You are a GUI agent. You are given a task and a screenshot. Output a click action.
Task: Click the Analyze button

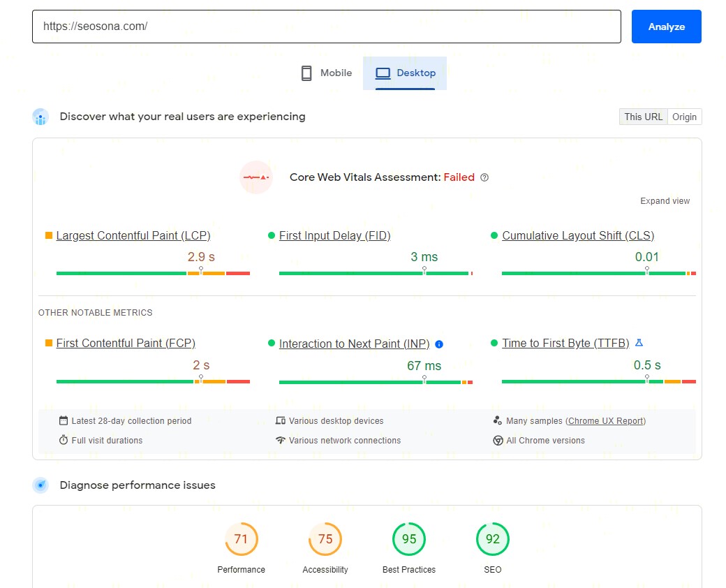point(666,27)
